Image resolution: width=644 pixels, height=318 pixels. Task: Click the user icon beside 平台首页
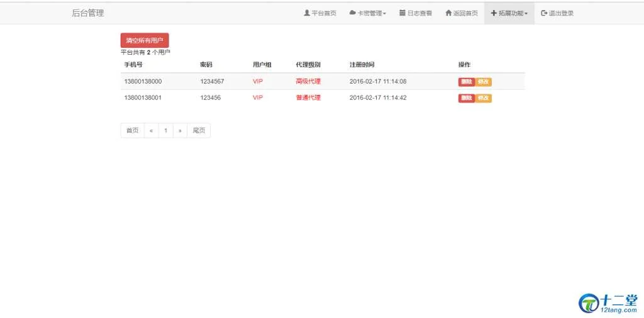pyautogui.click(x=307, y=13)
